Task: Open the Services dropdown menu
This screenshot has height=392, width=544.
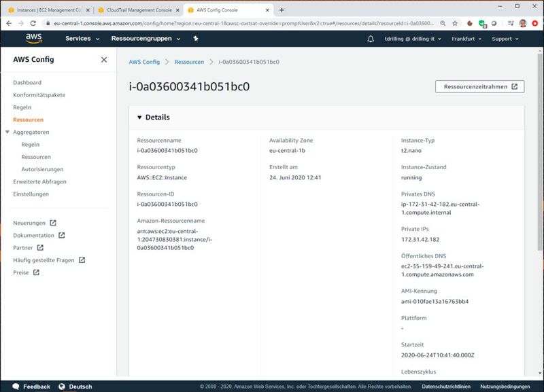Action: (x=82, y=39)
